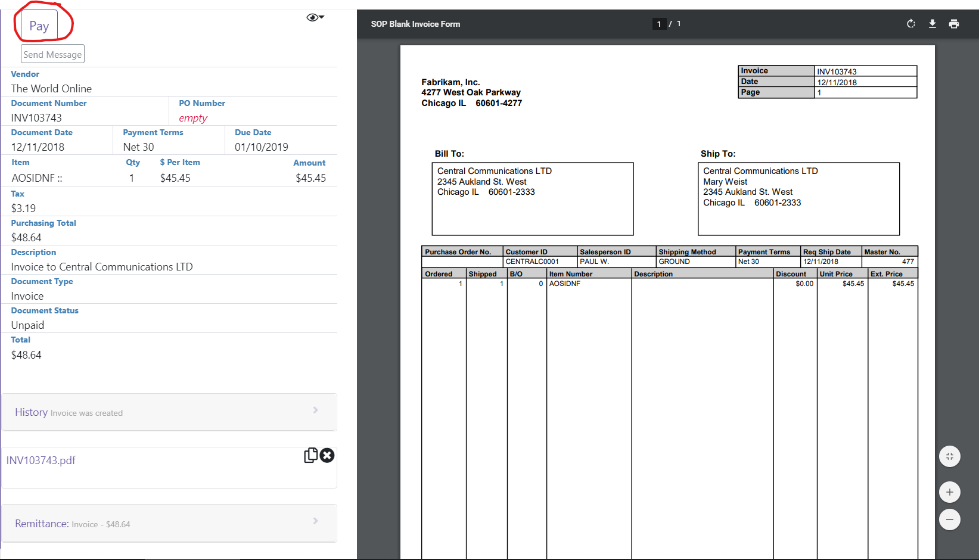Screen dimensions: 979x560
Task: Select vendor The World Online
Action: pos(51,89)
